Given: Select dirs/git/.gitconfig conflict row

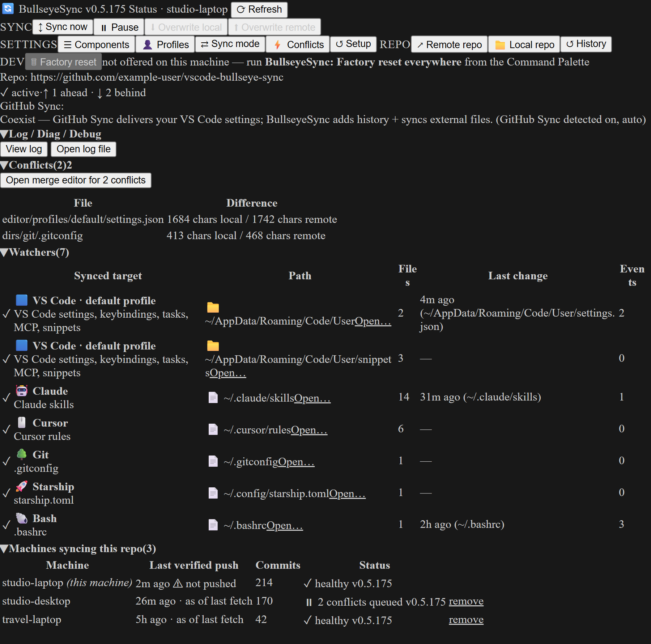Looking at the screenshot, I should click(170, 236).
